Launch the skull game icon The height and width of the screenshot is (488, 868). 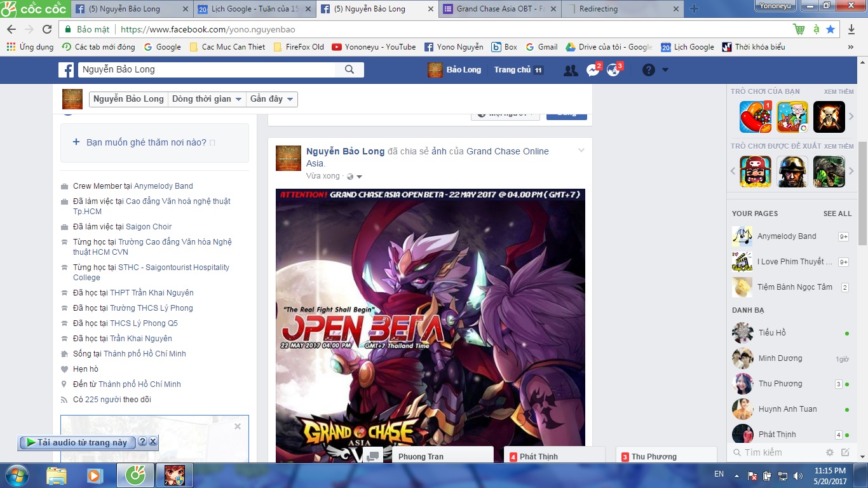(829, 117)
